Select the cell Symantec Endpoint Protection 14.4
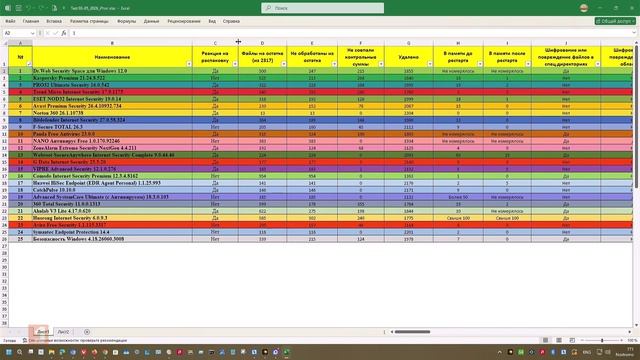 pos(112,232)
